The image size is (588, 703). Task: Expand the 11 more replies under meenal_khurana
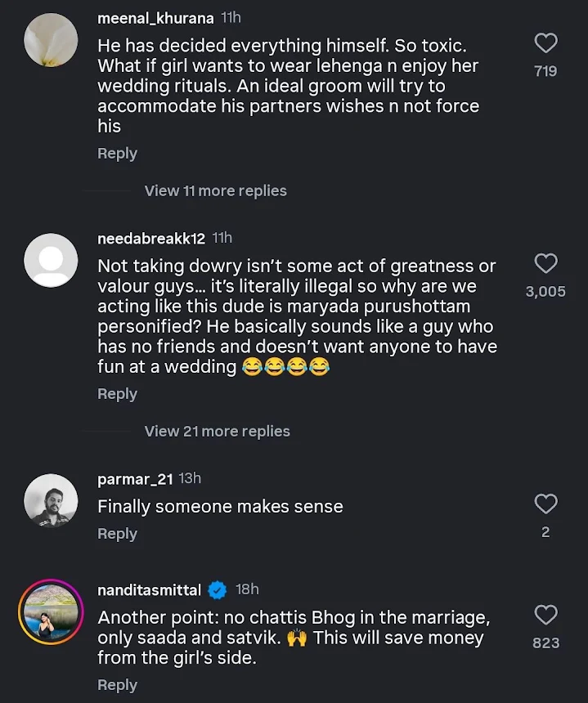215,190
